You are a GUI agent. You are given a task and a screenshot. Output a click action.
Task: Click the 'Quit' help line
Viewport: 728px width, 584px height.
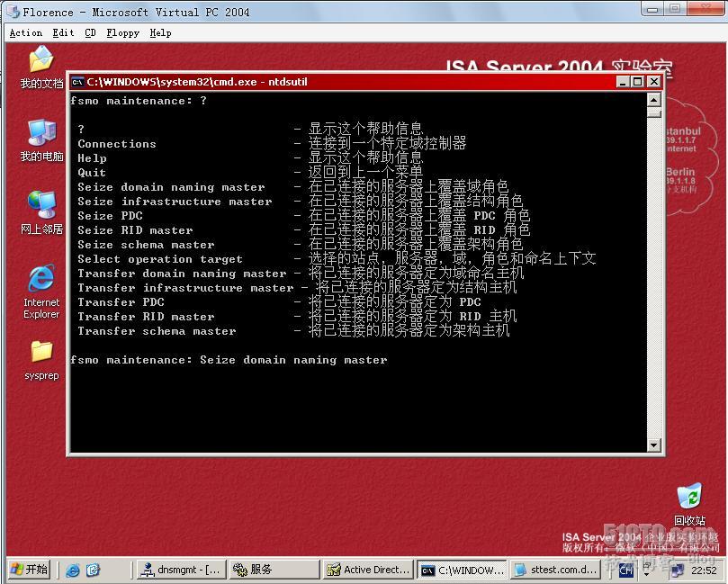coord(250,173)
